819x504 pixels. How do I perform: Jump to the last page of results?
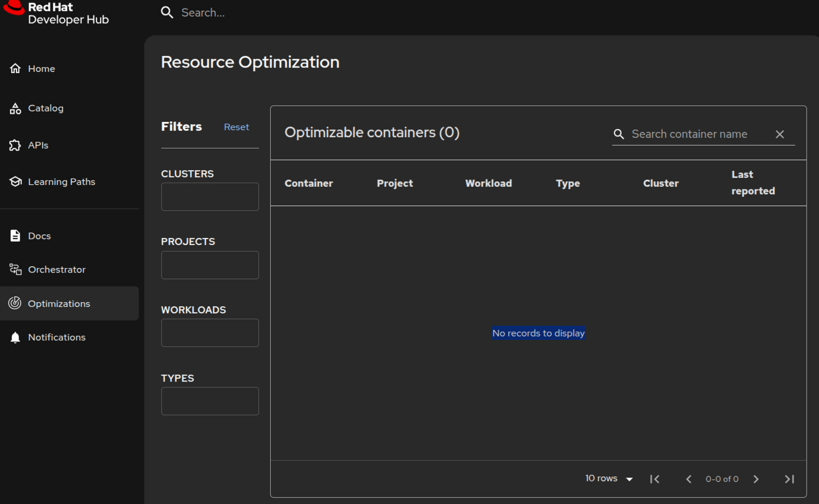coord(790,479)
